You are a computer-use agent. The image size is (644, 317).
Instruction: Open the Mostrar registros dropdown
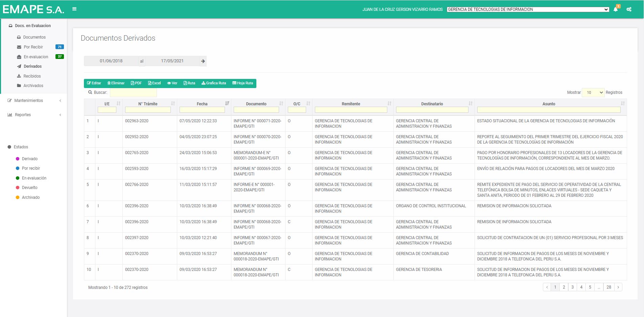tap(593, 92)
